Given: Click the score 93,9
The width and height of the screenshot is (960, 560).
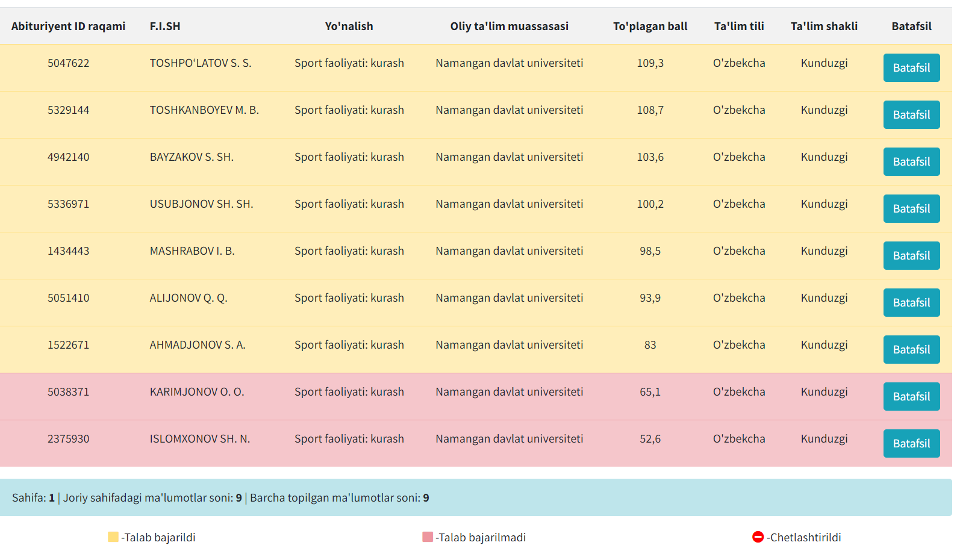Looking at the screenshot, I should (x=650, y=298).
